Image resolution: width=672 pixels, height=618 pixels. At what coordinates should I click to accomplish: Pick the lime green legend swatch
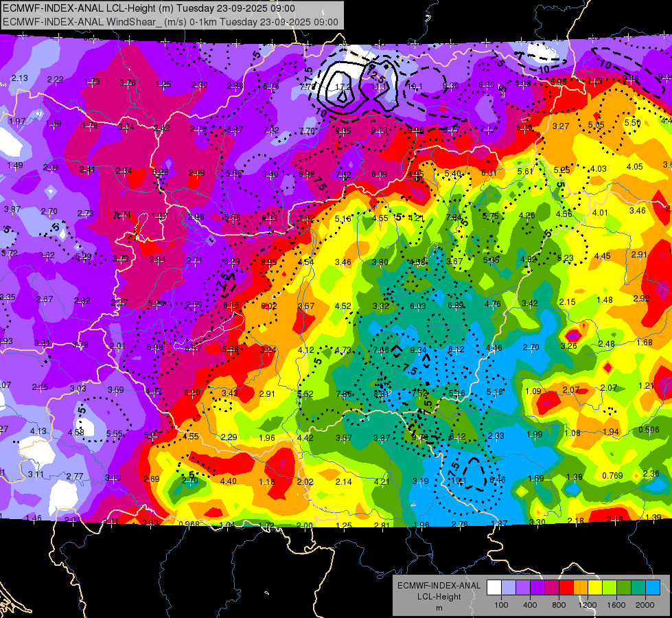pyautogui.click(x=610, y=588)
